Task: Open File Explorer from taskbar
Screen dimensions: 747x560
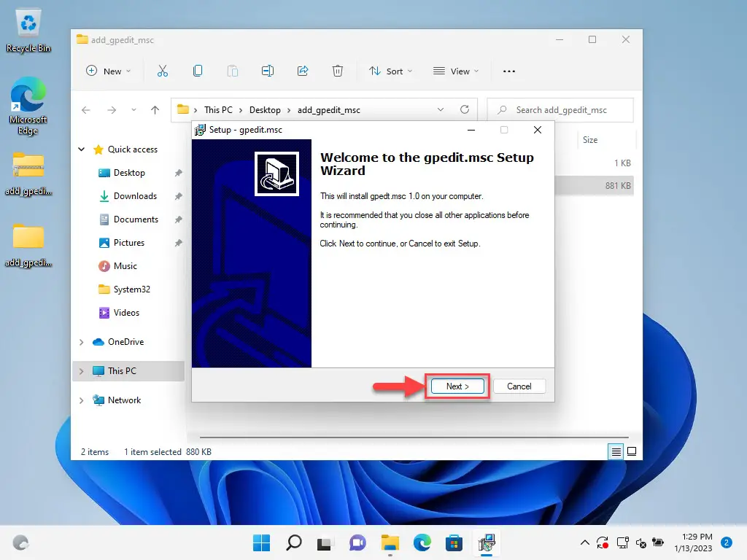Action: click(x=390, y=542)
